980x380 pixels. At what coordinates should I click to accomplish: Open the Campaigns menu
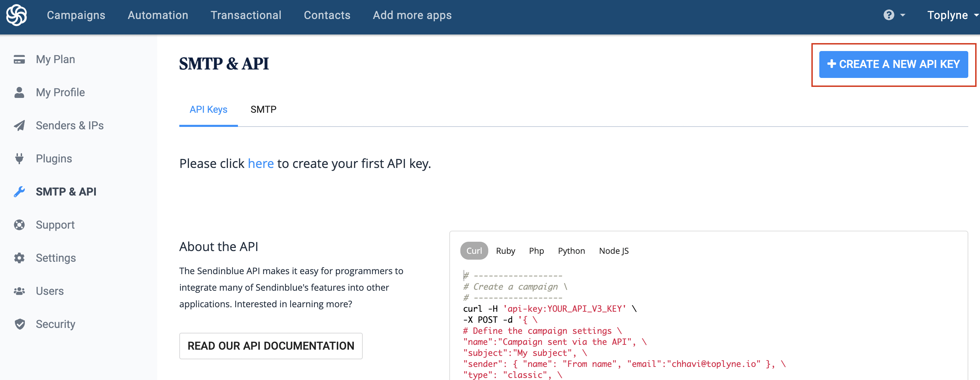tap(76, 15)
